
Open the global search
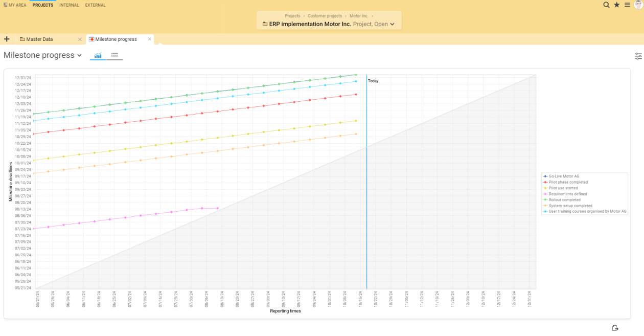pos(606,5)
